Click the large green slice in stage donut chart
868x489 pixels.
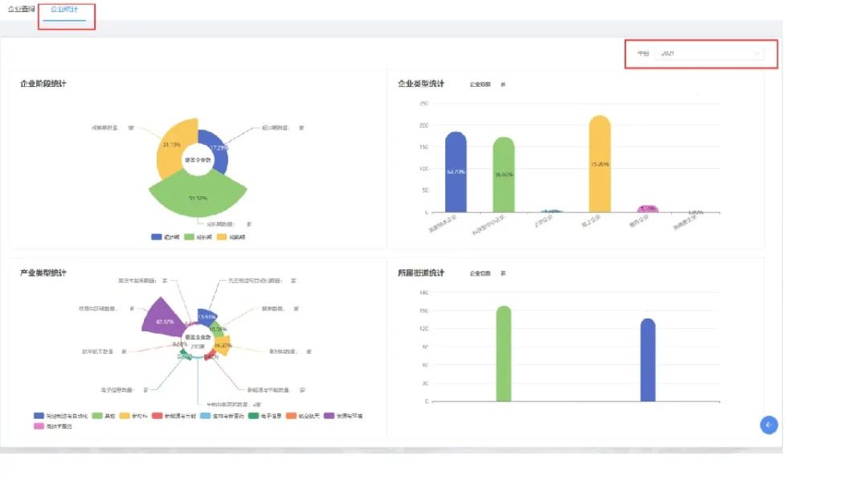coord(197,195)
